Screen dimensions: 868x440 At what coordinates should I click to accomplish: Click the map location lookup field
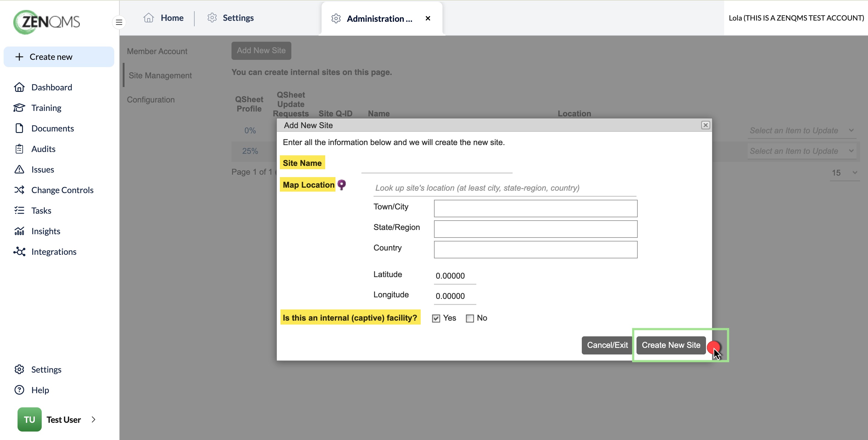(x=504, y=188)
